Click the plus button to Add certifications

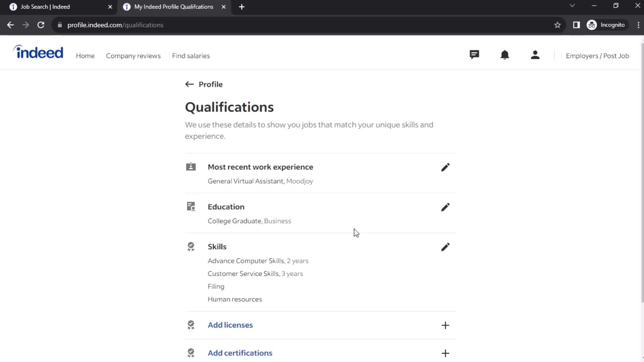click(445, 353)
